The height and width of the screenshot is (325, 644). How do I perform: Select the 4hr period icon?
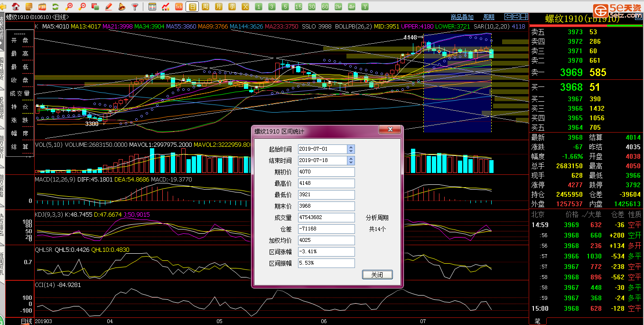(352, 7)
